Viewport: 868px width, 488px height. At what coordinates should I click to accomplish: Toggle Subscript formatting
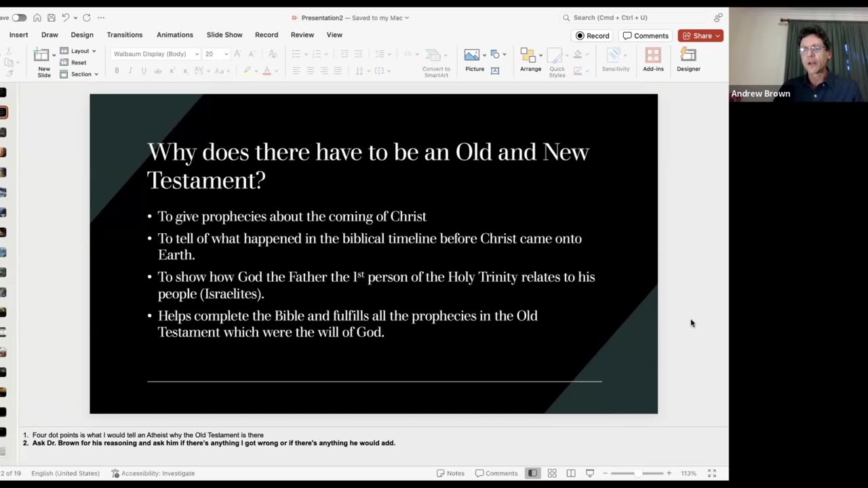point(185,71)
